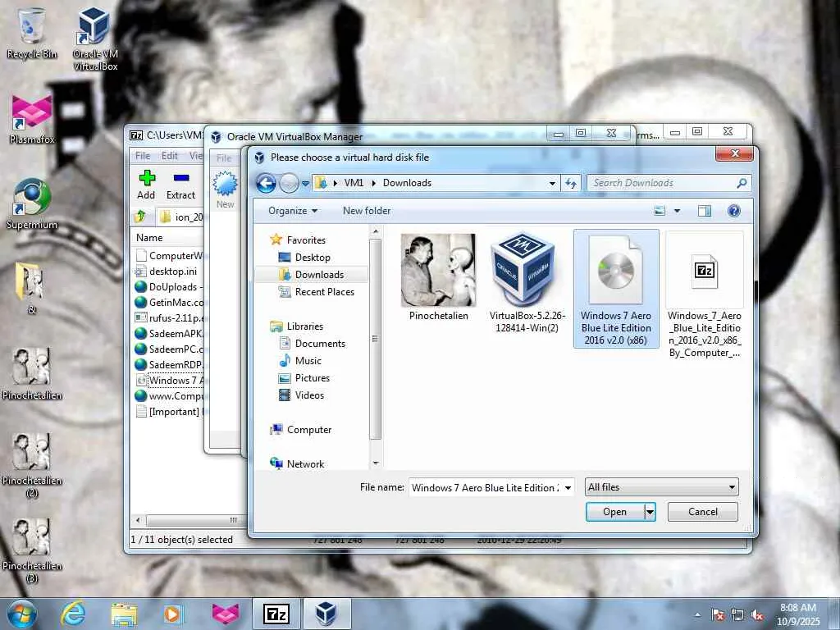Click the New machine icon in VirtualBox Manager

[x=225, y=189]
